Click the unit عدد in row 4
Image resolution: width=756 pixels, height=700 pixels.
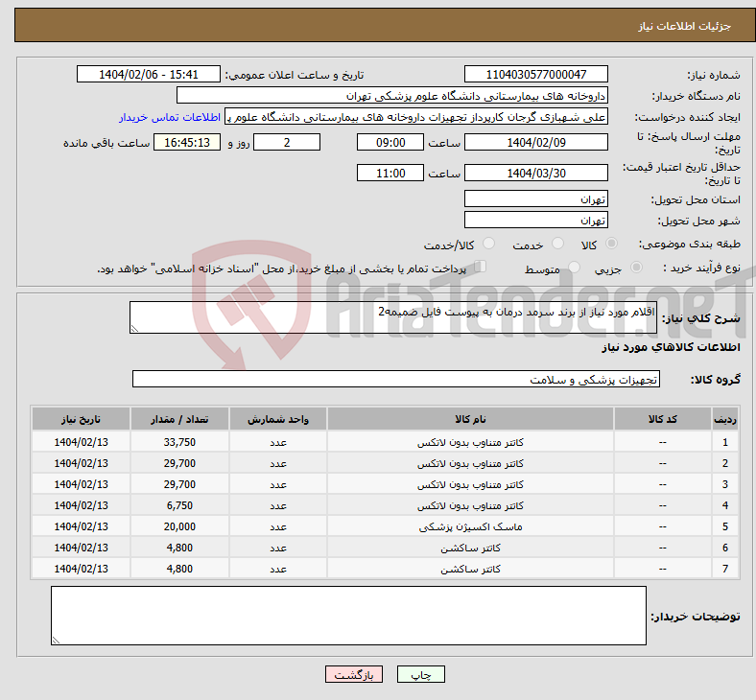pos(278,505)
